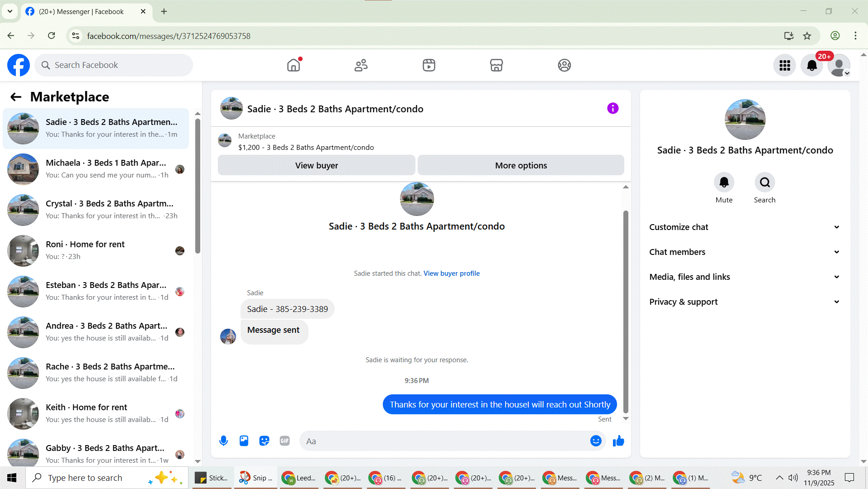Open Chrome menu three dots
Screen dimensions: 868x489
(x=855, y=36)
